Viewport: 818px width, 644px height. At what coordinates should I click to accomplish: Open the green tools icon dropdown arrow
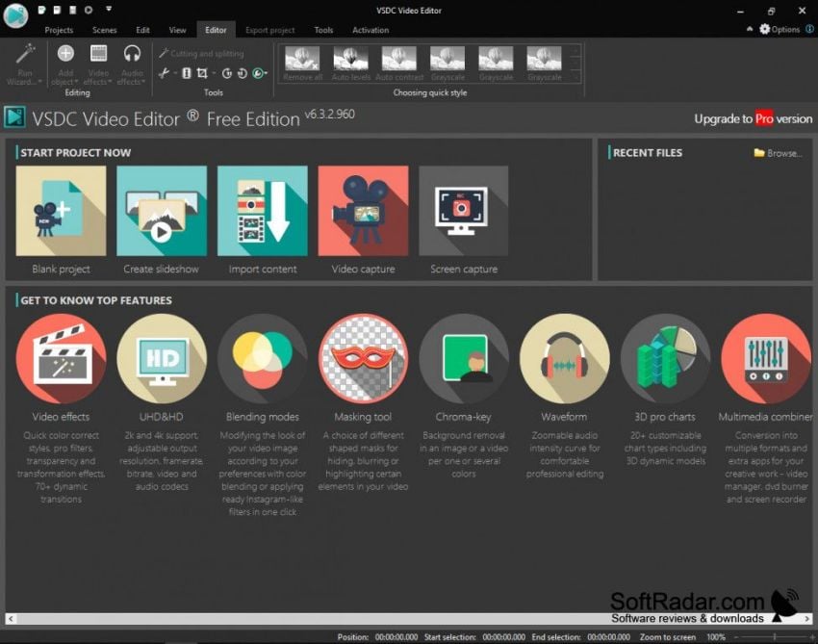pyautogui.click(x=266, y=73)
